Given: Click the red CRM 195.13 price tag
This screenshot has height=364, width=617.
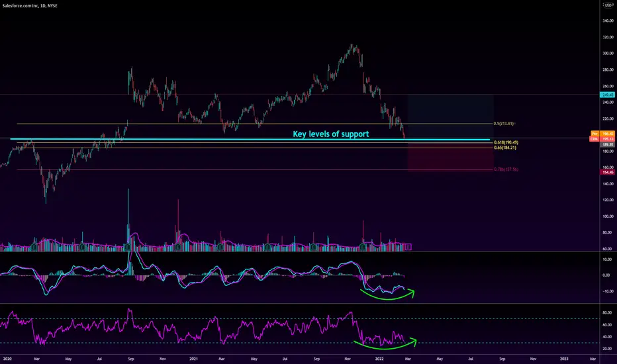Looking at the screenshot, I should (x=602, y=139).
